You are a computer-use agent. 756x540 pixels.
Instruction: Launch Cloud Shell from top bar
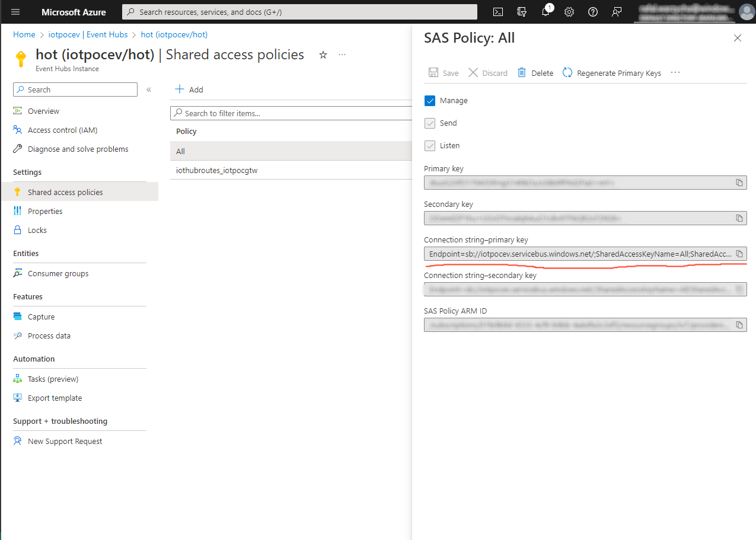click(x=499, y=12)
